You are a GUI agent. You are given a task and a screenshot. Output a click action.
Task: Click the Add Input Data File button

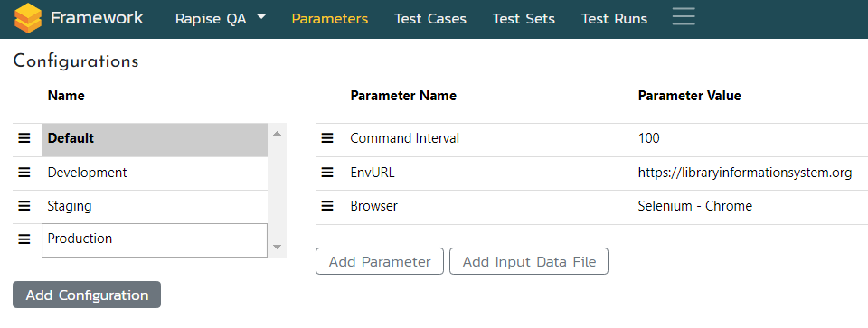click(529, 261)
